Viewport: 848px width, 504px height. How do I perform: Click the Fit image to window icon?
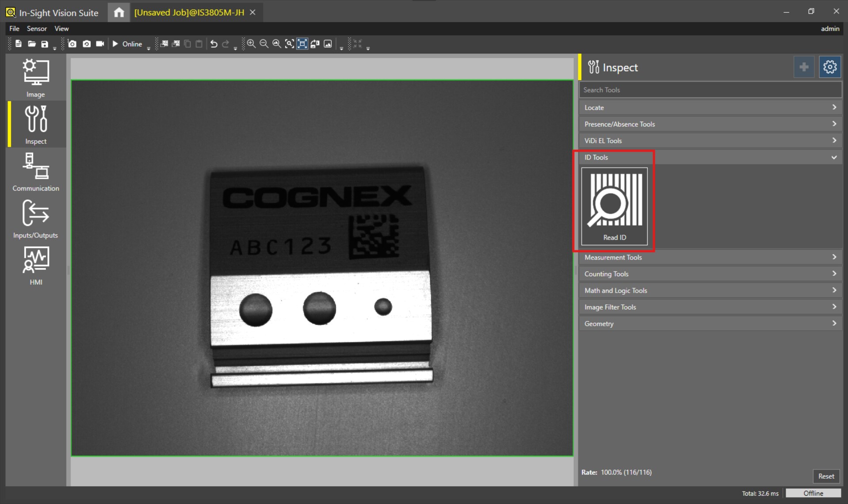(x=302, y=44)
